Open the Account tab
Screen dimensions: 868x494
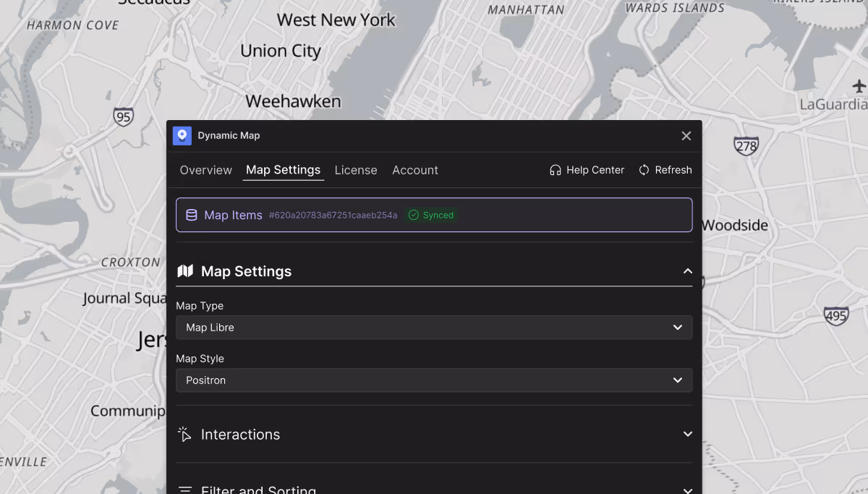click(415, 170)
